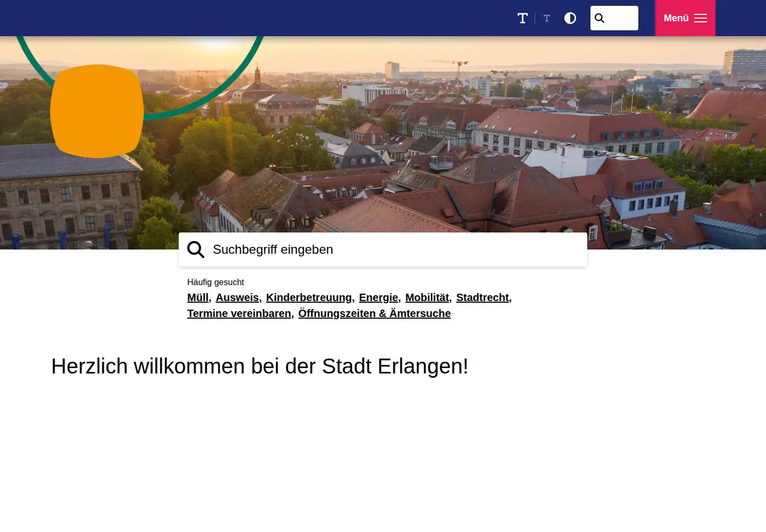This screenshot has height=532, width=766.
Task: Toggle high contrast mode icon
Action: click(570, 18)
